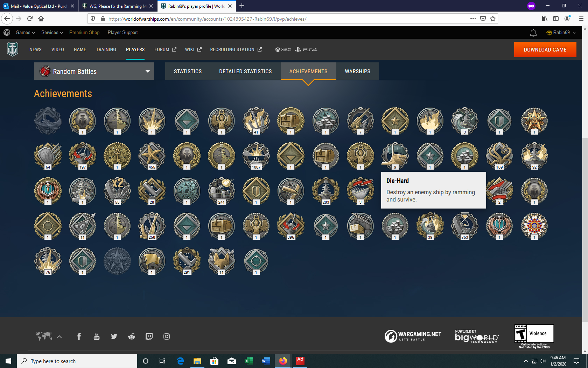The image size is (588, 368).
Task: Expand the Services dropdown menu
Action: tap(52, 33)
